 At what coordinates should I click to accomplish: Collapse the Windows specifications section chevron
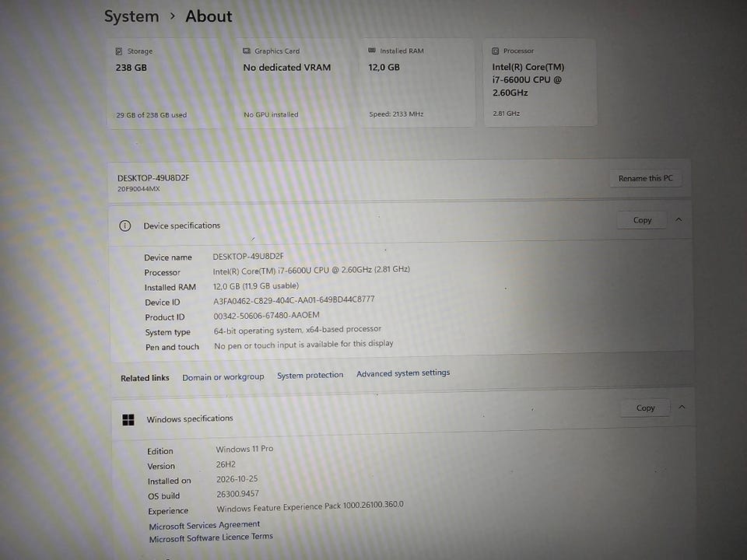(682, 407)
